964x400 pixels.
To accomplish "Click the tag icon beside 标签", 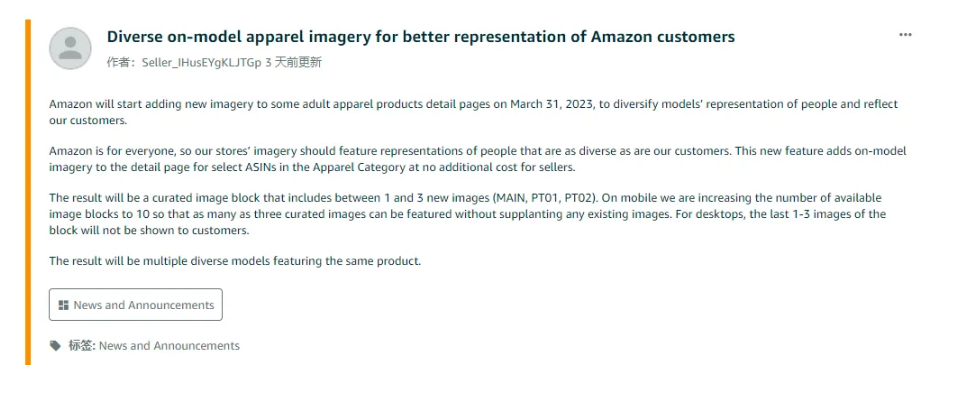I will pyautogui.click(x=55, y=345).
